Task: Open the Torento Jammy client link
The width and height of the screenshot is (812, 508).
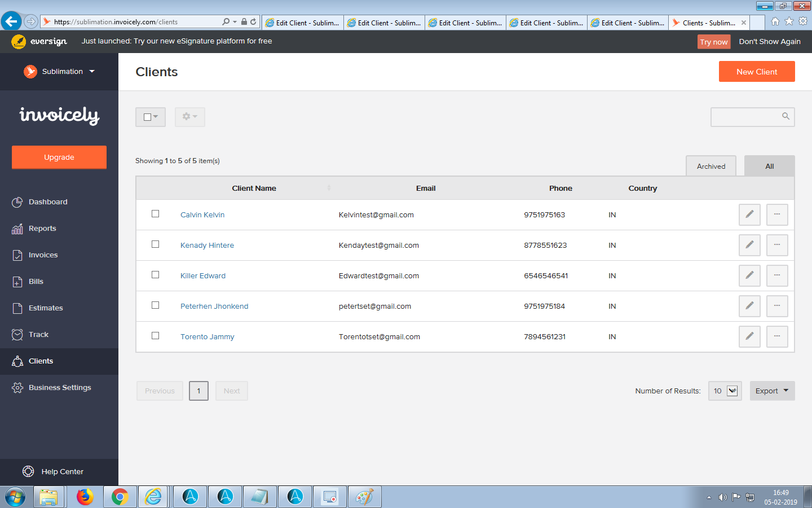Action: [x=207, y=337]
